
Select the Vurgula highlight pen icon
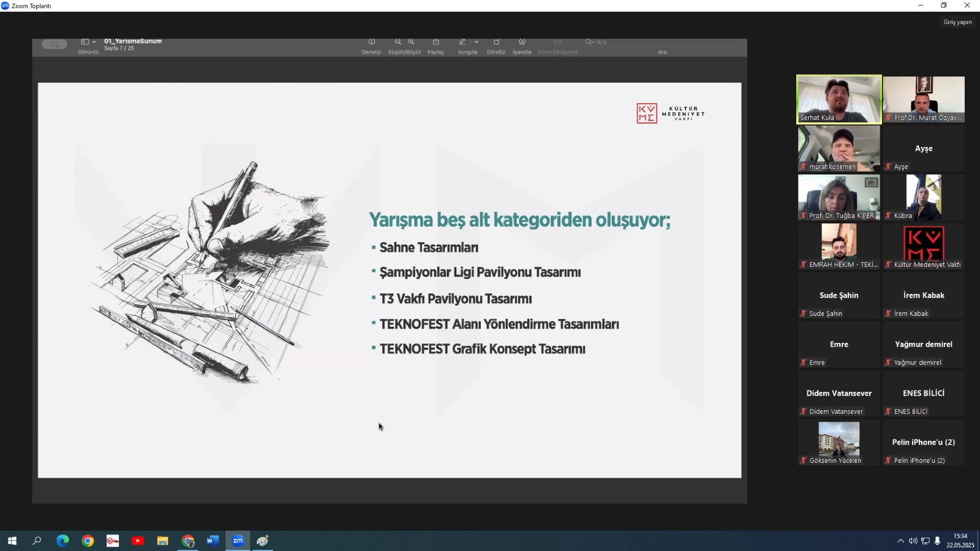[462, 42]
